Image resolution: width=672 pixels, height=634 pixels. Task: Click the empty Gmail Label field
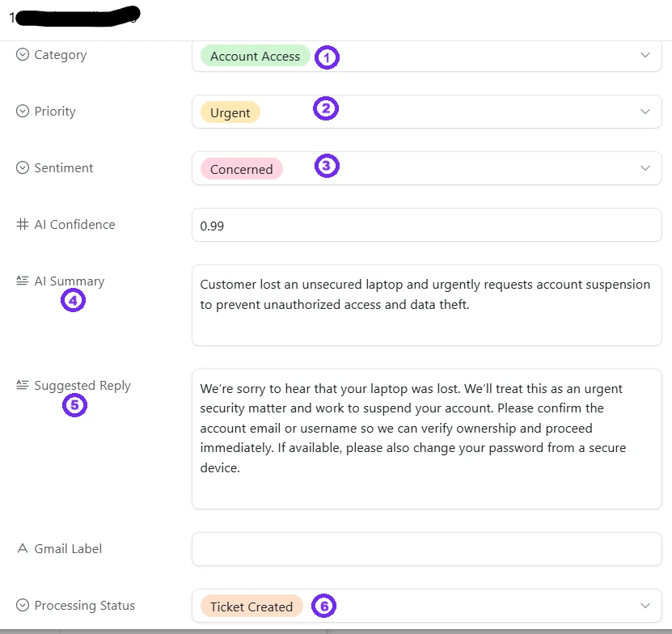[427, 549]
